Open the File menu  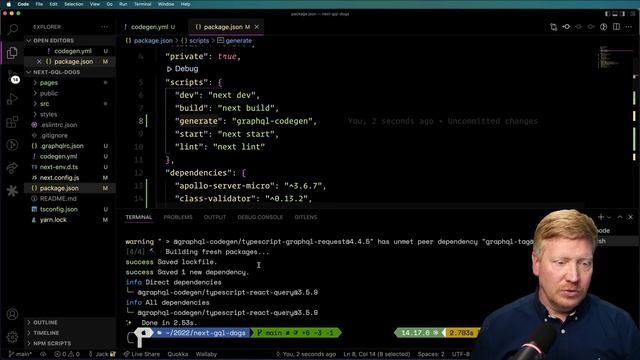[x=39, y=4]
